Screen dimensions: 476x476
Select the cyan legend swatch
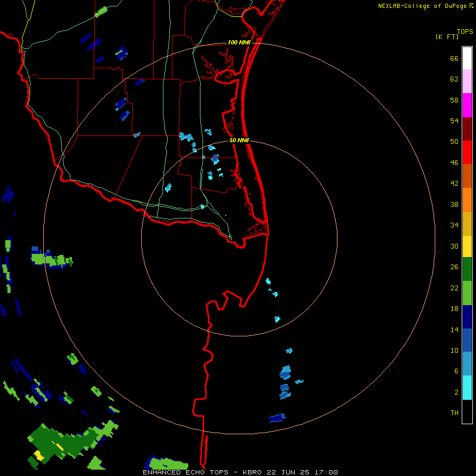pos(467,388)
